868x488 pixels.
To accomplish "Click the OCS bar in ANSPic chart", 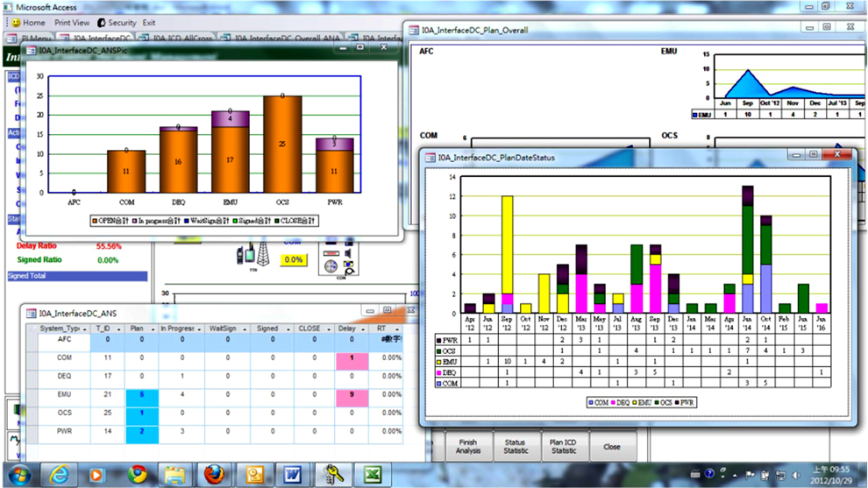I will [x=282, y=145].
